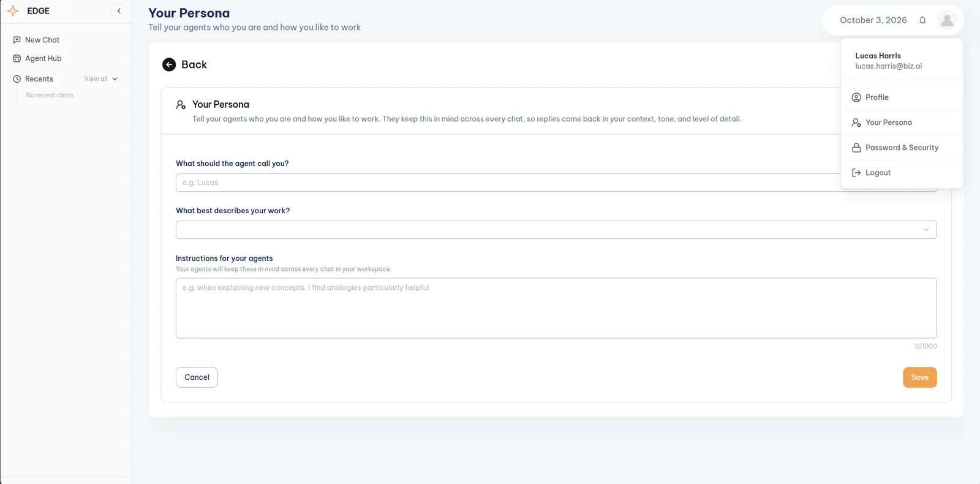Click the Logout icon in the user menu
Viewport: 980px width, 484px height.
coord(856,173)
